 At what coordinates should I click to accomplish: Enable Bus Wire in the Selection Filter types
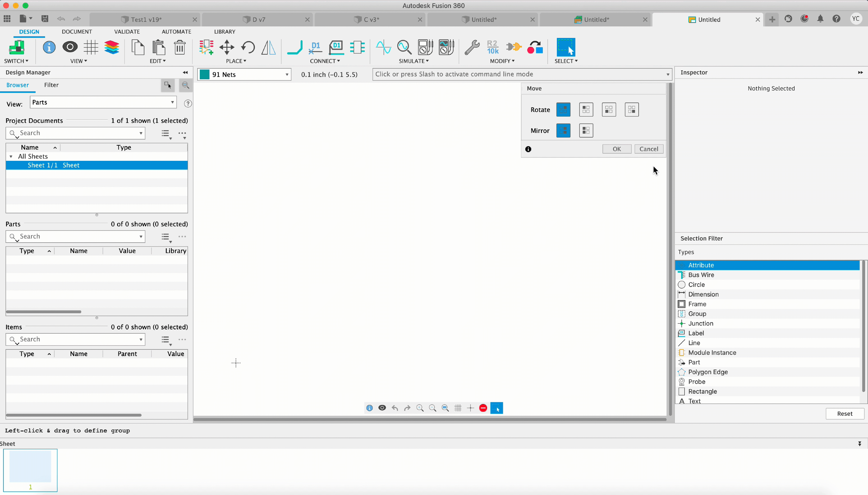[x=701, y=275]
